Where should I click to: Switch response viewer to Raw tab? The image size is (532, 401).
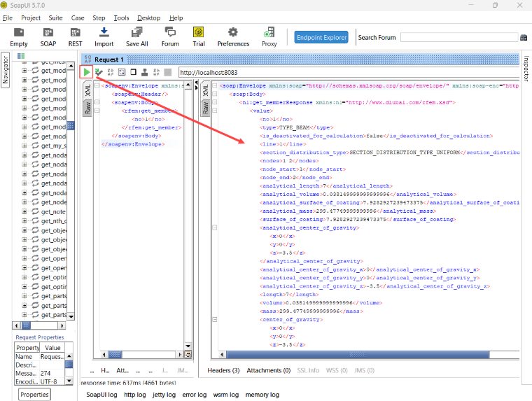pyautogui.click(x=205, y=108)
